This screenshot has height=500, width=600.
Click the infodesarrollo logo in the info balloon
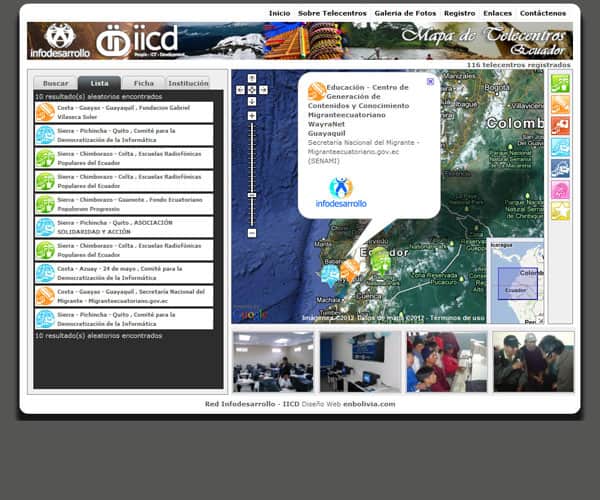pyautogui.click(x=341, y=192)
